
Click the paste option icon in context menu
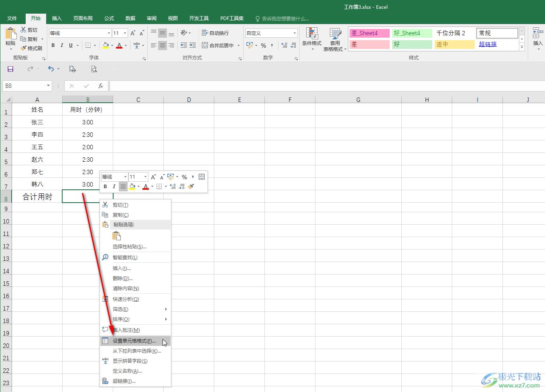point(117,236)
